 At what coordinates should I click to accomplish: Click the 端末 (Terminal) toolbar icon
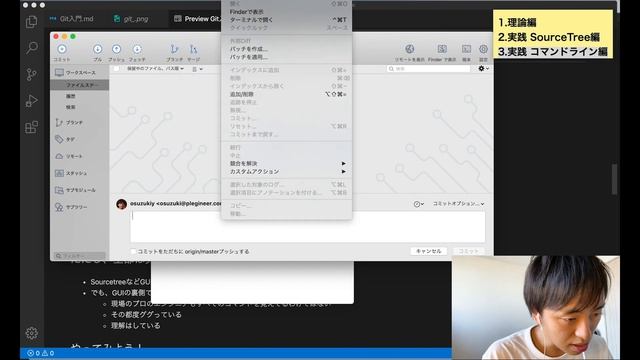(466, 49)
